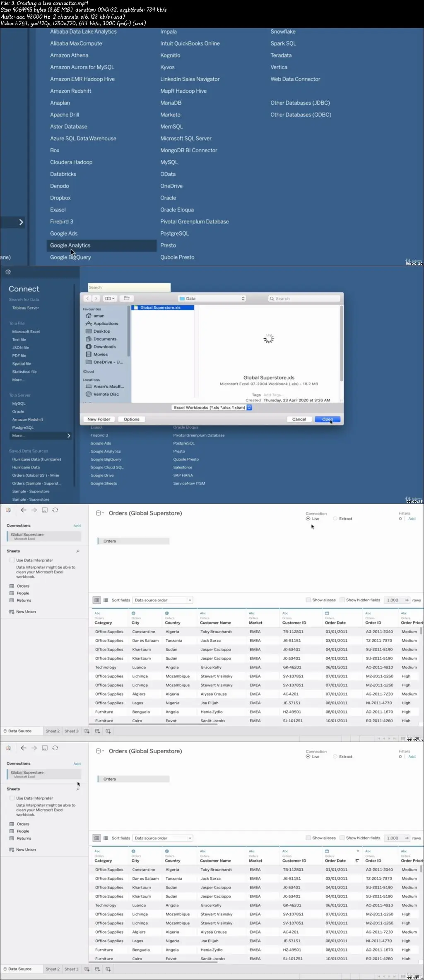Click Add next to Connections in the 00:00:56 frame
Screen dimensions: 424x980
(77, 526)
